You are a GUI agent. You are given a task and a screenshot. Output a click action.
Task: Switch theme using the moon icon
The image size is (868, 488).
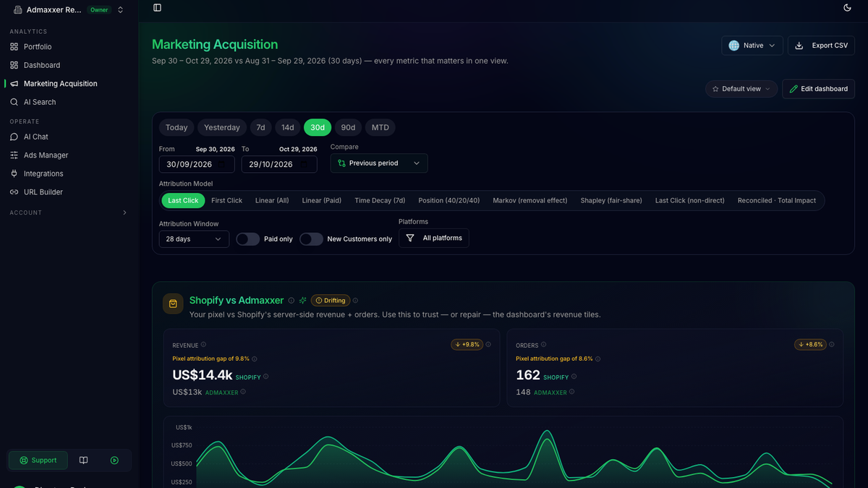click(x=848, y=8)
